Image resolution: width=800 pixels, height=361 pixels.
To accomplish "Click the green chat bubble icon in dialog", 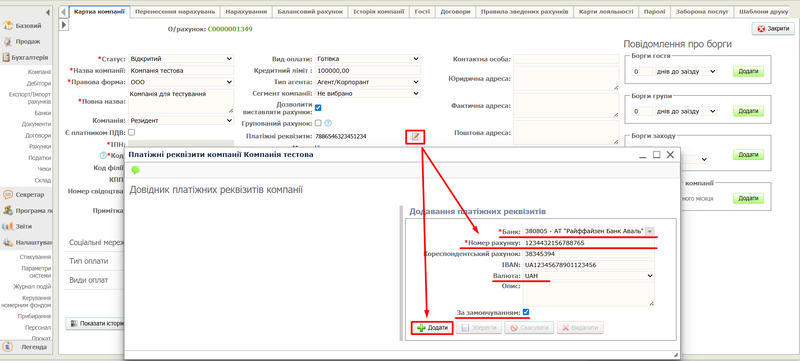I will [x=135, y=170].
